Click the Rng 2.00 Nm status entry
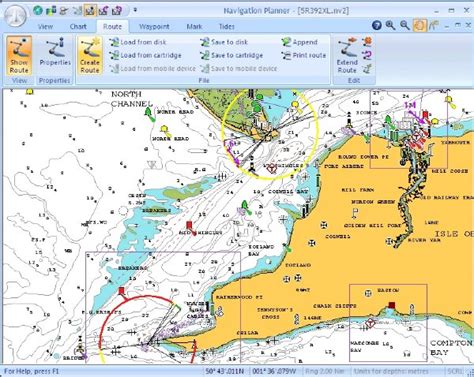 click(x=325, y=371)
